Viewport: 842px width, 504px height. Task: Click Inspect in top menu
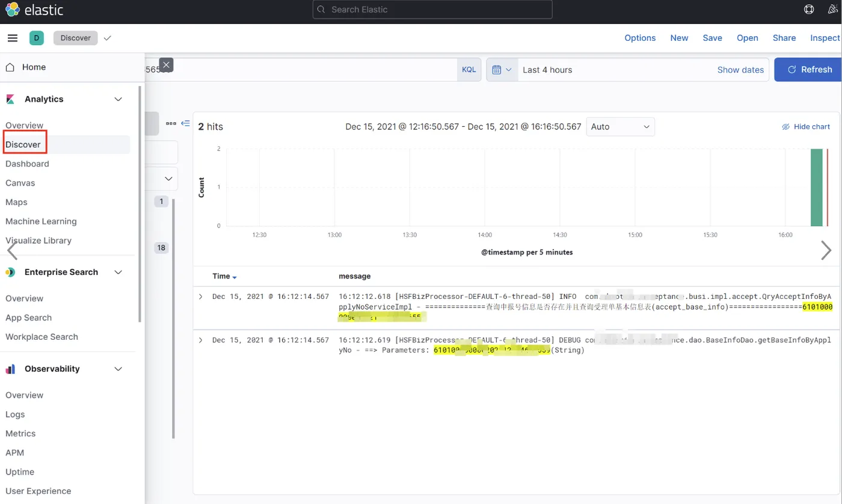click(825, 38)
